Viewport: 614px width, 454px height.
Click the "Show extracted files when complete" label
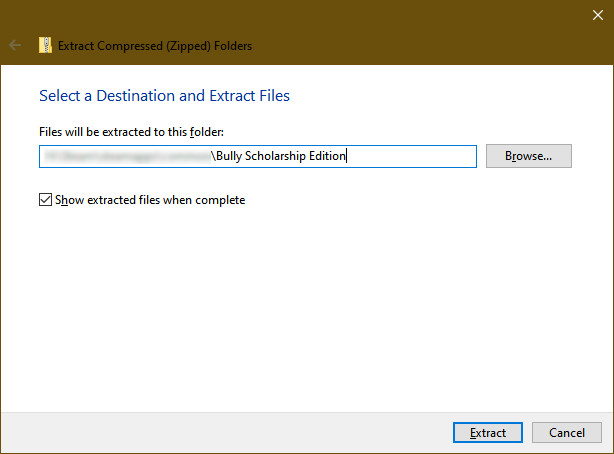click(x=150, y=200)
